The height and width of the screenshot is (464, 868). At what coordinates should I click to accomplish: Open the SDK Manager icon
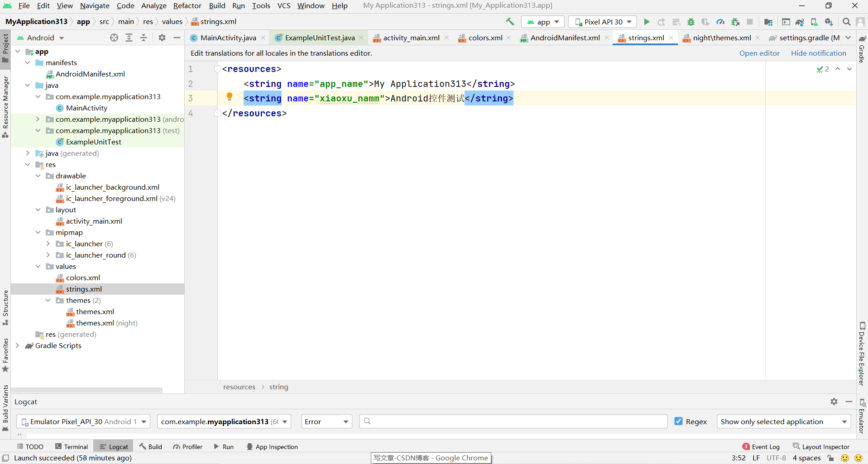point(829,22)
